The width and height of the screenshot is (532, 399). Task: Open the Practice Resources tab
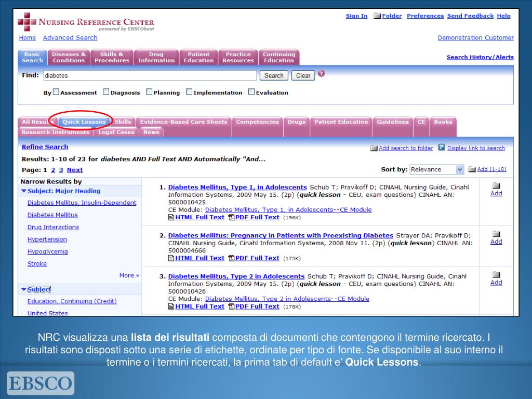238,57
